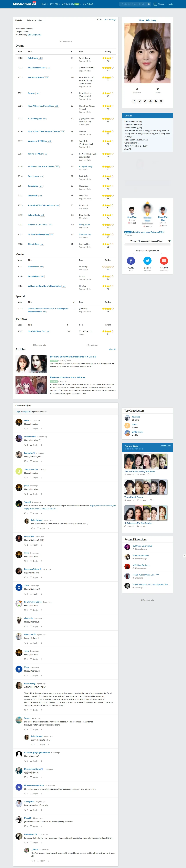The height and width of the screenshot is (868, 186).
Task: Open the comments icon under the photo
Action: (x=156, y=101)
